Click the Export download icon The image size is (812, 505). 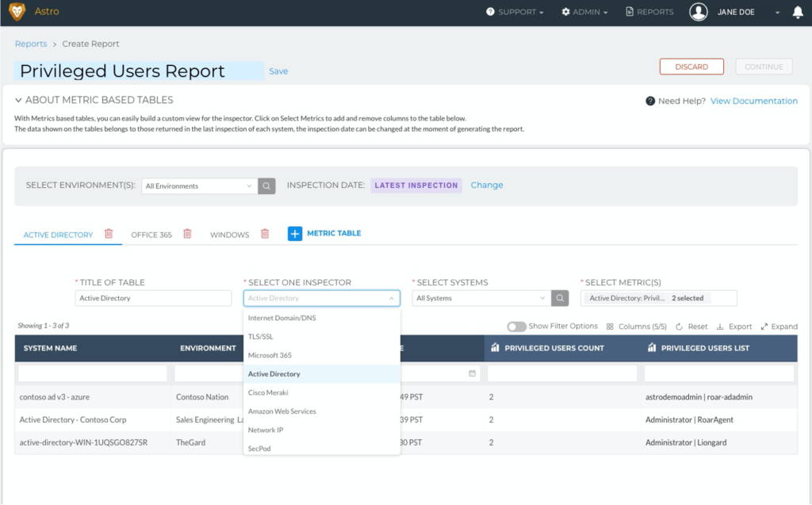(720, 327)
